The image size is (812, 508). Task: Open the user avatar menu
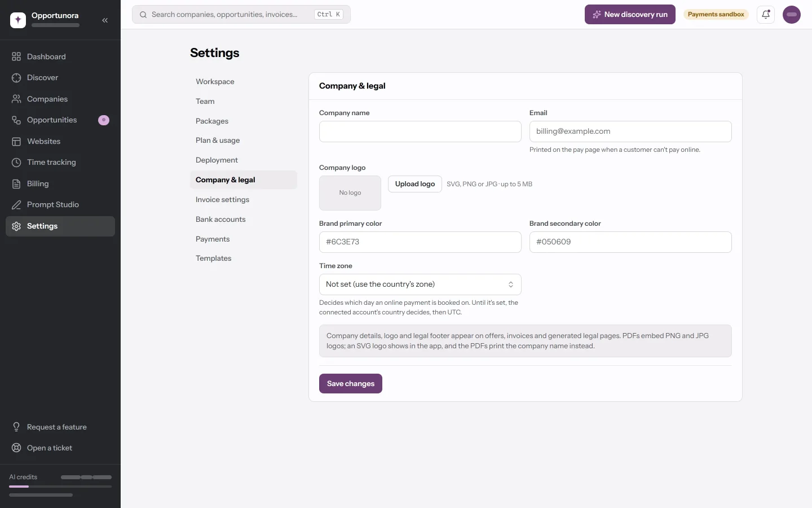tap(792, 15)
